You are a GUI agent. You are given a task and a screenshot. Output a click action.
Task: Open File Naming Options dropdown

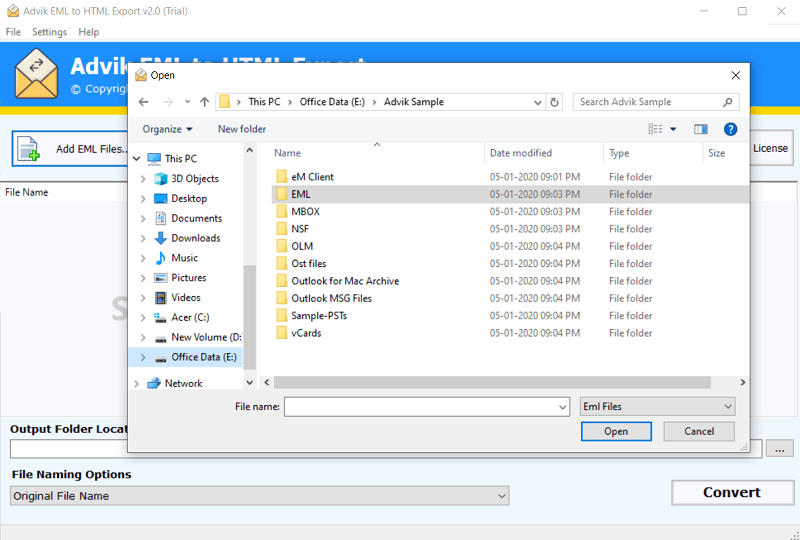coord(260,496)
